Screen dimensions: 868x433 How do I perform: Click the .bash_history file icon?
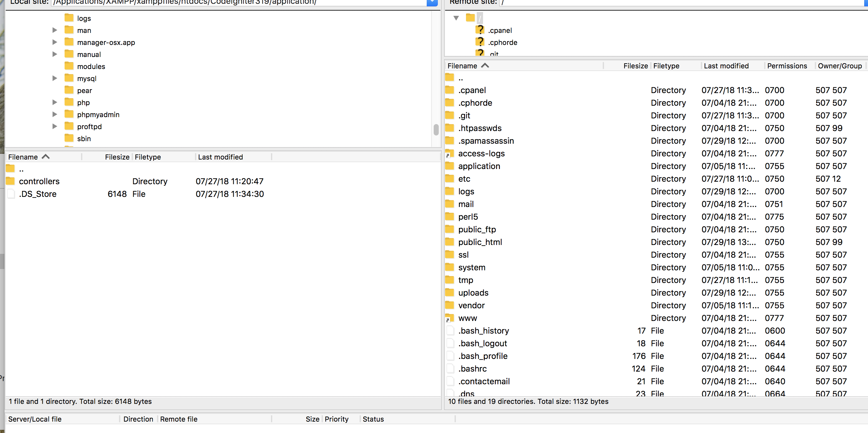450,330
